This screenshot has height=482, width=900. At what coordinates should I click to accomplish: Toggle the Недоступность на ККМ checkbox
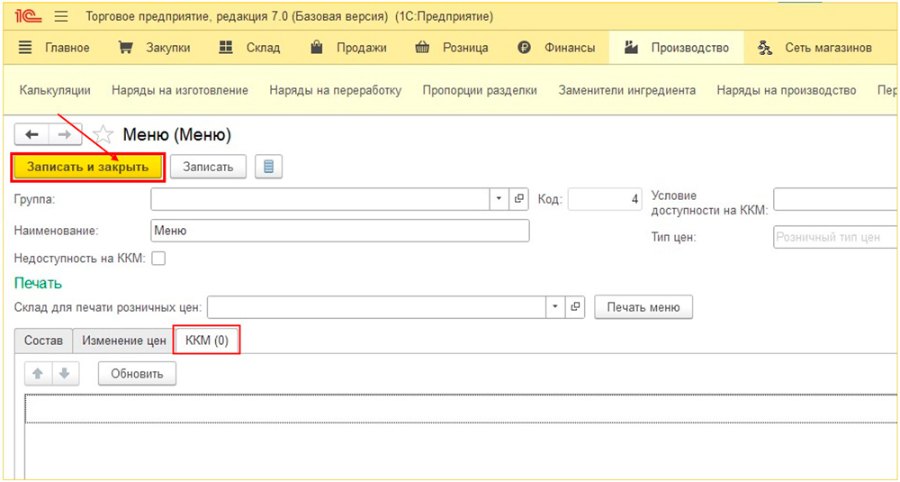point(158,259)
